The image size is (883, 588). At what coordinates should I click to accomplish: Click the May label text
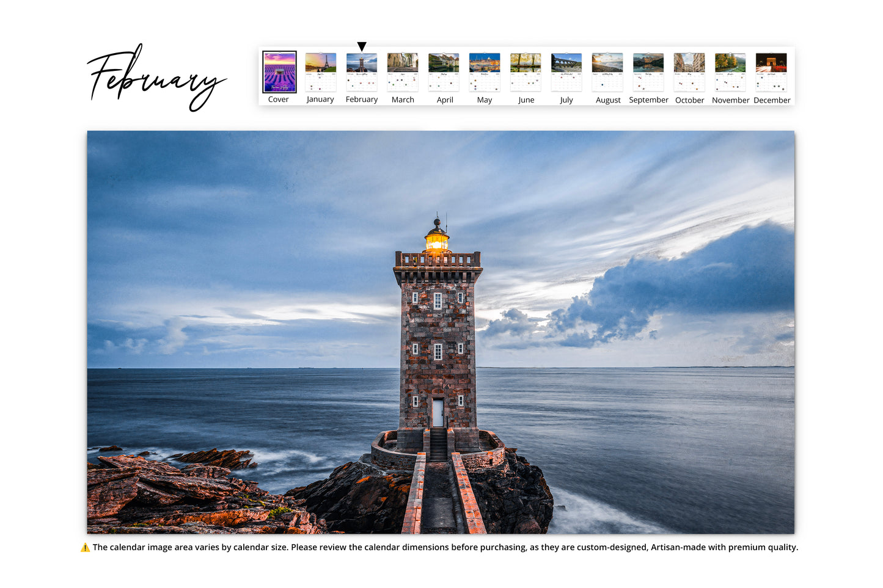click(x=485, y=100)
